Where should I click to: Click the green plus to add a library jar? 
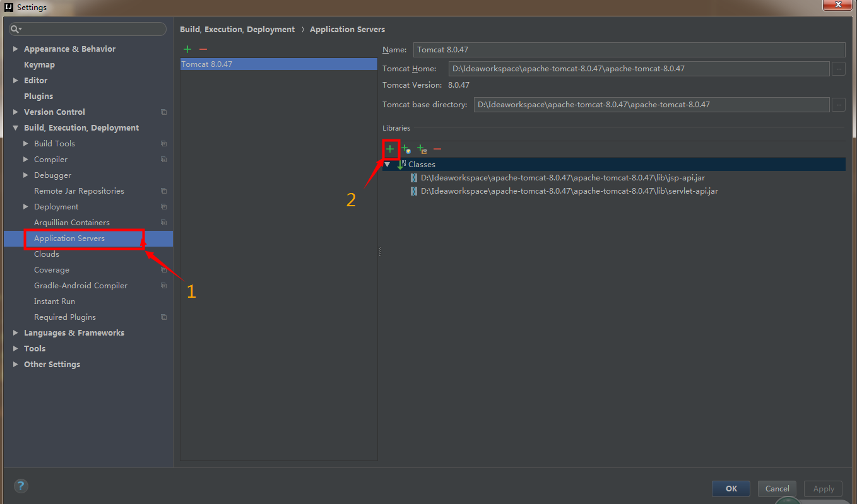[x=391, y=149]
